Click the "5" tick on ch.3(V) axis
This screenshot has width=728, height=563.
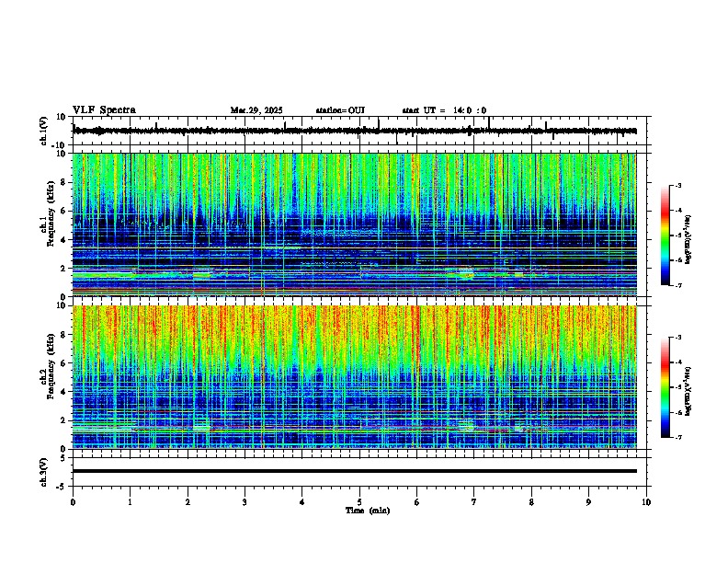point(63,457)
